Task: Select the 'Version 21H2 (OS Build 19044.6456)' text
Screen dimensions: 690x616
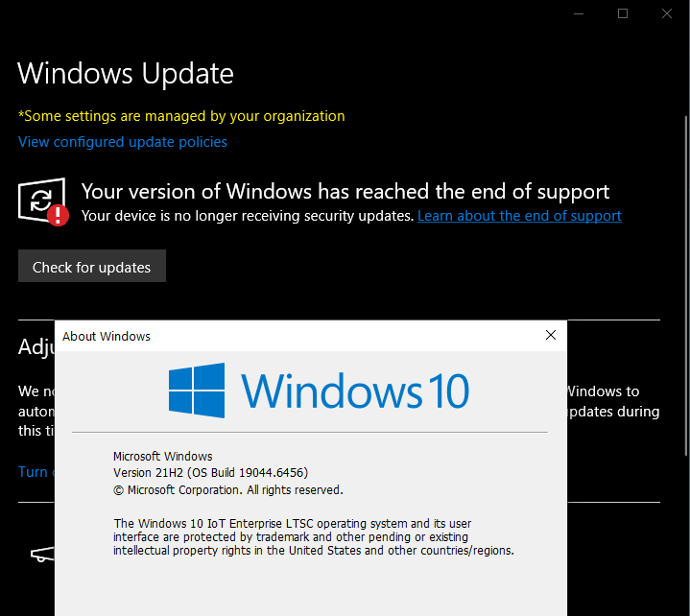Action: coord(210,473)
